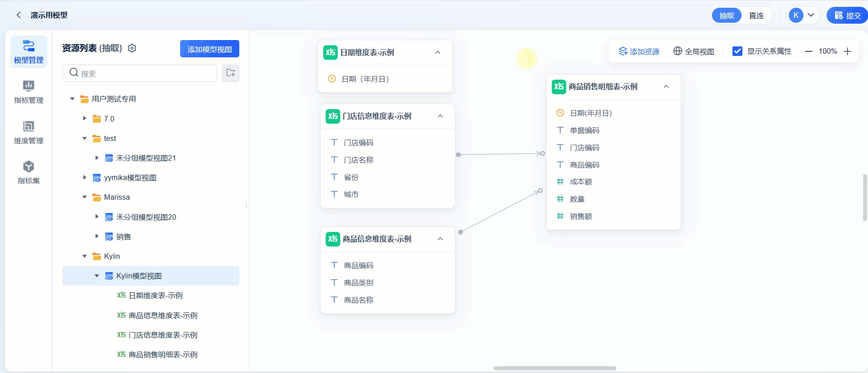Image resolution: width=868 pixels, height=373 pixels.
Task: Click the 100% zoom level value
Action: click(828, 51)
